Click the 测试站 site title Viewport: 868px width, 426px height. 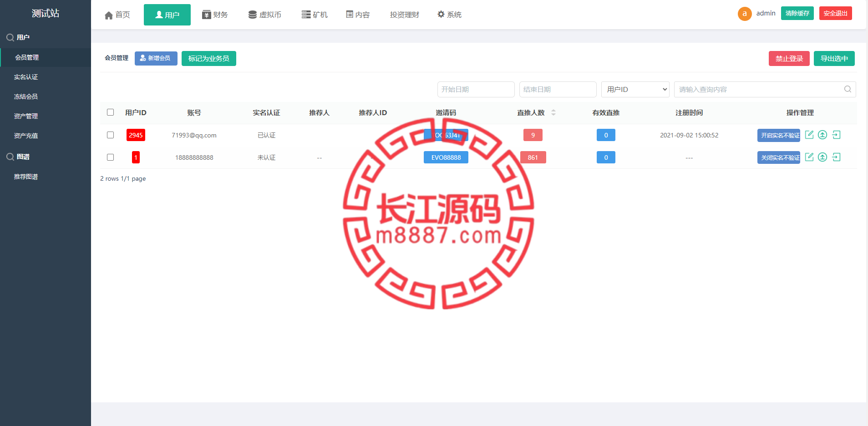click(46, 13)
